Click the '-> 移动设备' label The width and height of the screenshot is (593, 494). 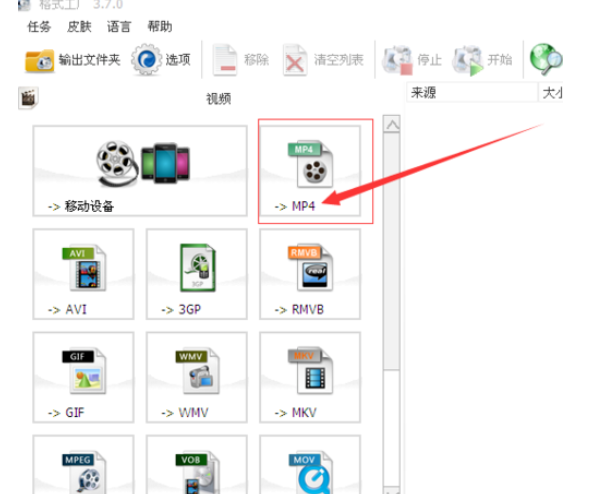pos(81,207)
